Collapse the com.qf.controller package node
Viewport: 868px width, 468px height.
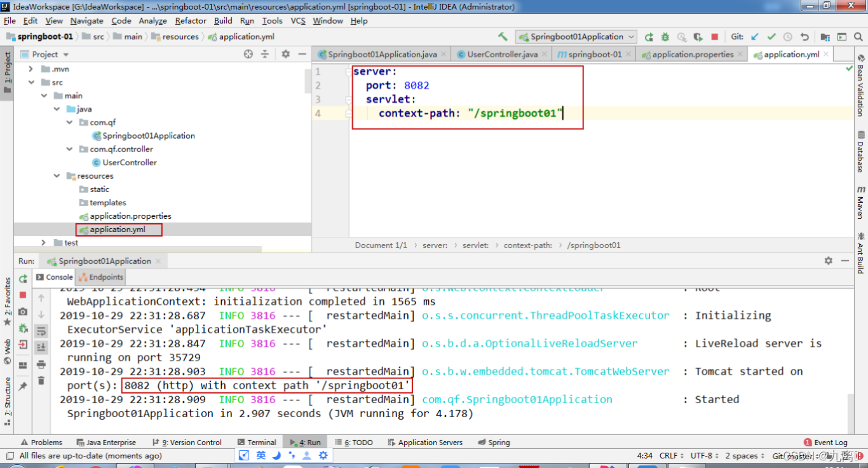point(69,149)
